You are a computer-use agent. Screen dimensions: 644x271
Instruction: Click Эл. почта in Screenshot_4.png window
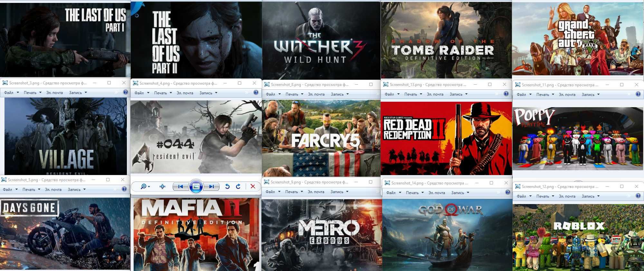[185, 93]
